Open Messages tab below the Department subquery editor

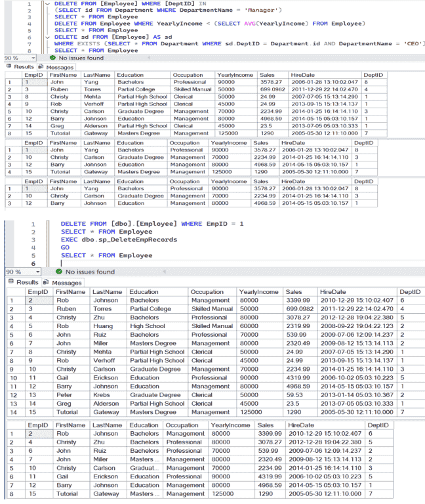56,67
